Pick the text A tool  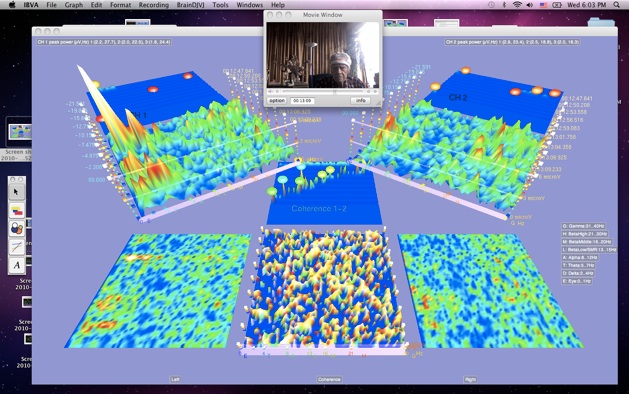(16, 265)
